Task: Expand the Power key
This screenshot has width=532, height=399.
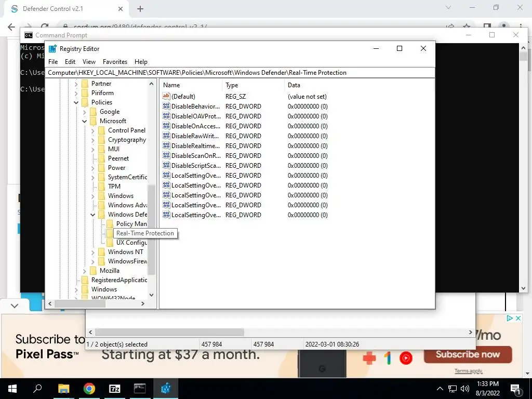Action: 92,168
